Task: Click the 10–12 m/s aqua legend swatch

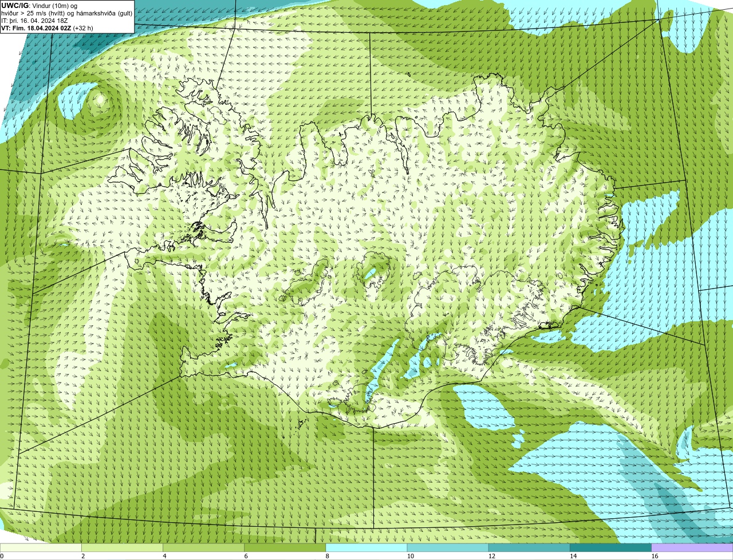Action: pos(448,548)
